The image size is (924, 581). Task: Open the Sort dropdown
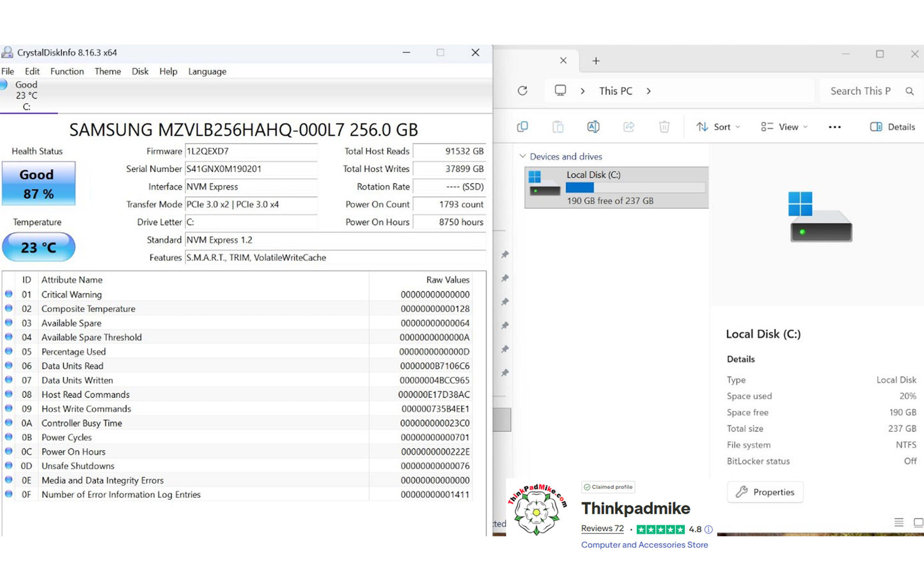717,127
